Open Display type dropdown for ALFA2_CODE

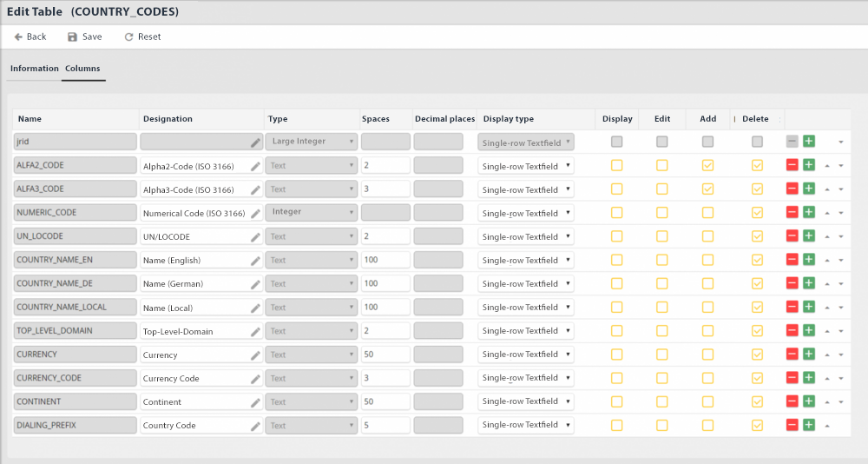[525, 166]
